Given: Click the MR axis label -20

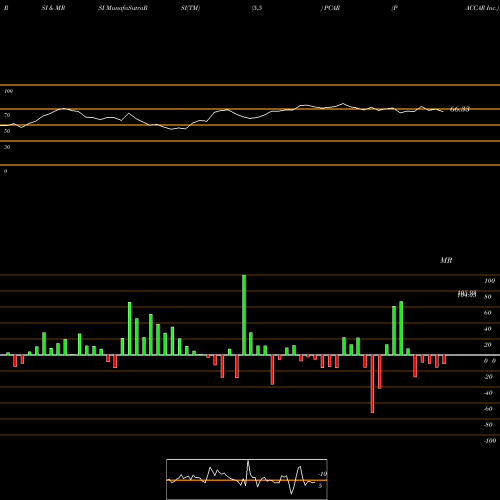Looking at the screenshot, I should (488, 377).
